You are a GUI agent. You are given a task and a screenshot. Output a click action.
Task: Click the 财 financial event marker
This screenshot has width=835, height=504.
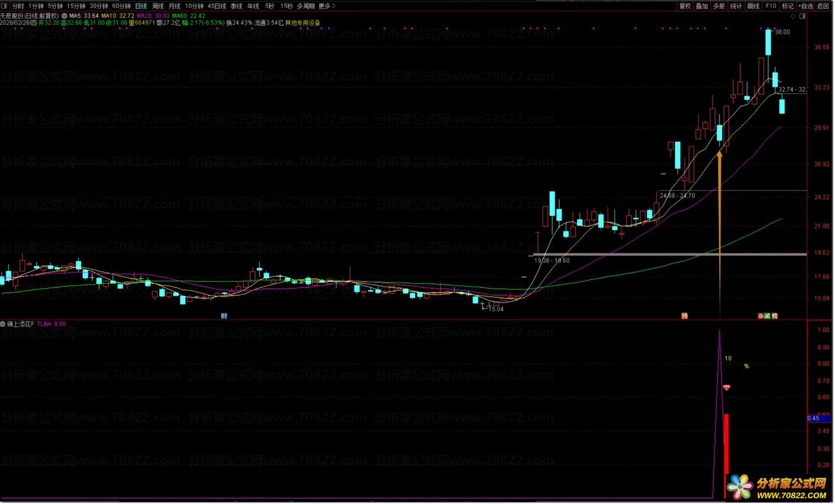[x=224, y=316]
